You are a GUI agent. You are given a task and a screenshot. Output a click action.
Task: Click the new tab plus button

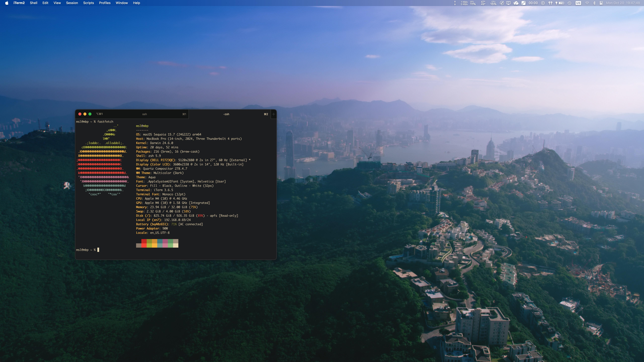coord(273,114)
